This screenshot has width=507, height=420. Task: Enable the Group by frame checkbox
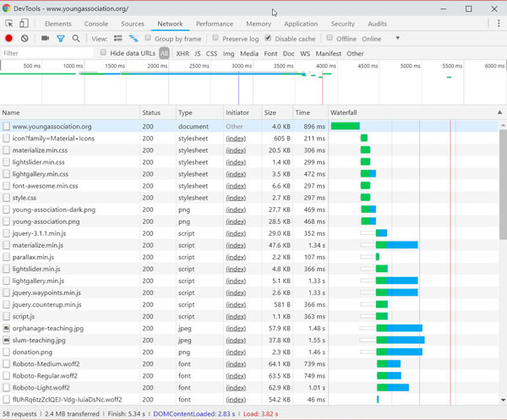click(148, 39)
